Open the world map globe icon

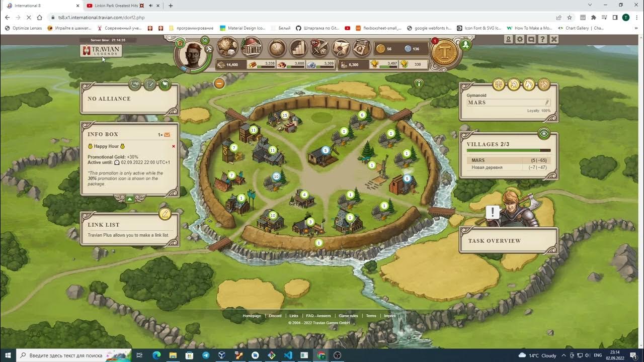[277, 48]
